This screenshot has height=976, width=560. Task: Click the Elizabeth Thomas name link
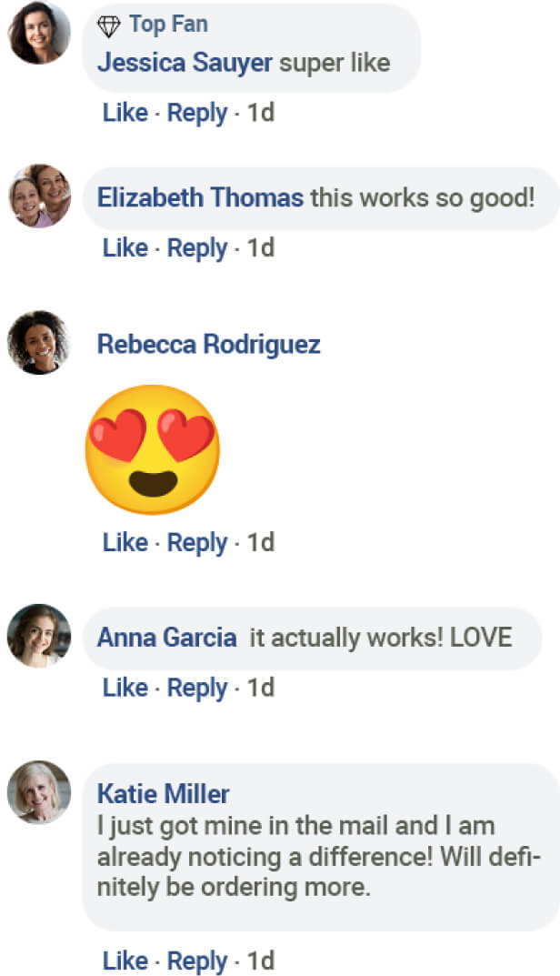[200, 197]
